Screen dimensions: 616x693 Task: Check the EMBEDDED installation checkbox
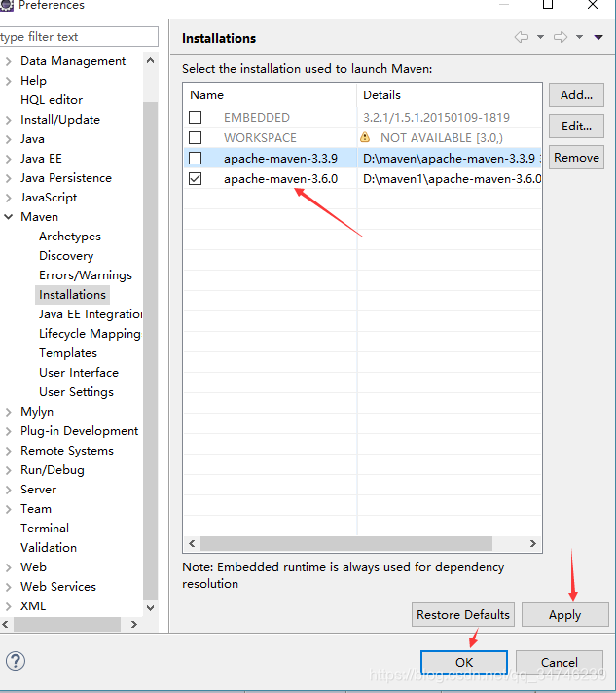click(x=195, y=117)
